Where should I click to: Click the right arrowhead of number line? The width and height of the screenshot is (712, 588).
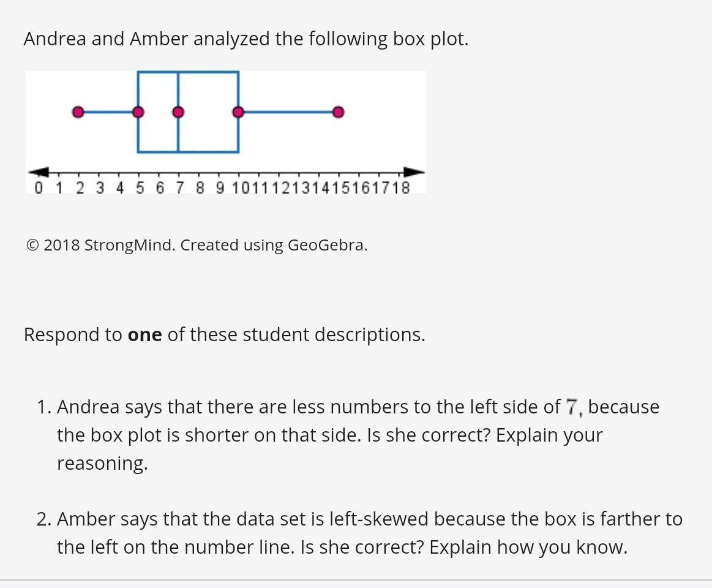pos(414,172)
